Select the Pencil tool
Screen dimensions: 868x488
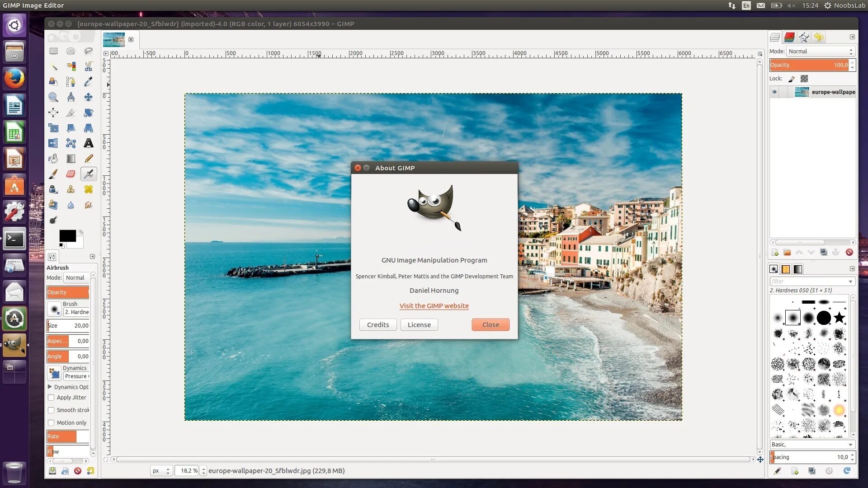tap(89, 159)
